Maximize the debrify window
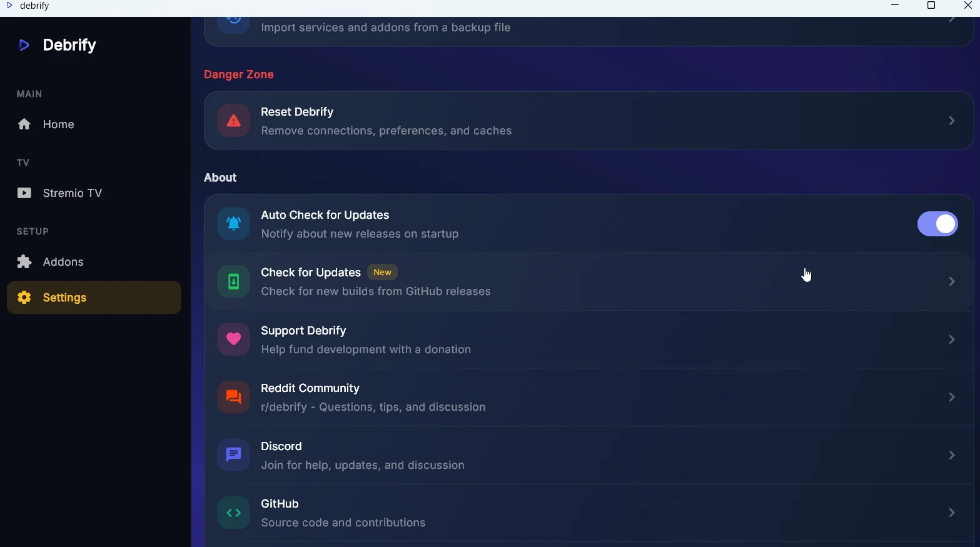 [931, 6]
